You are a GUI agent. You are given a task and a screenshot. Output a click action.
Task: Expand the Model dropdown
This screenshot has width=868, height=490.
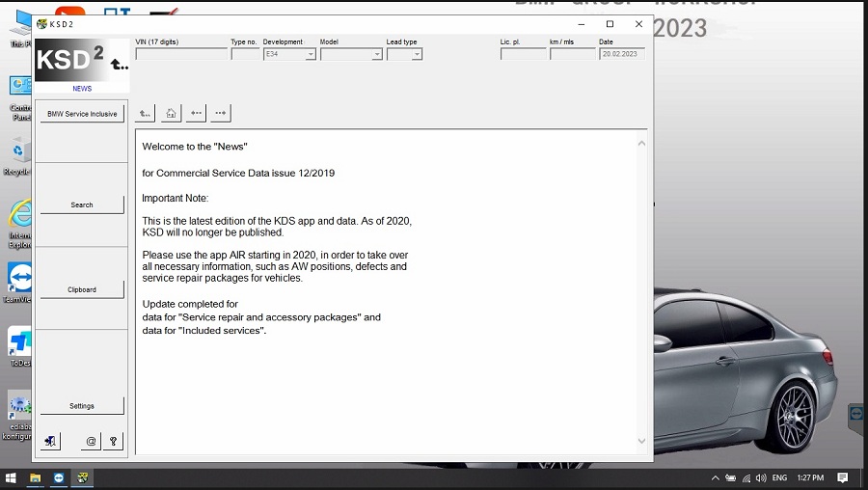[377, 54]
